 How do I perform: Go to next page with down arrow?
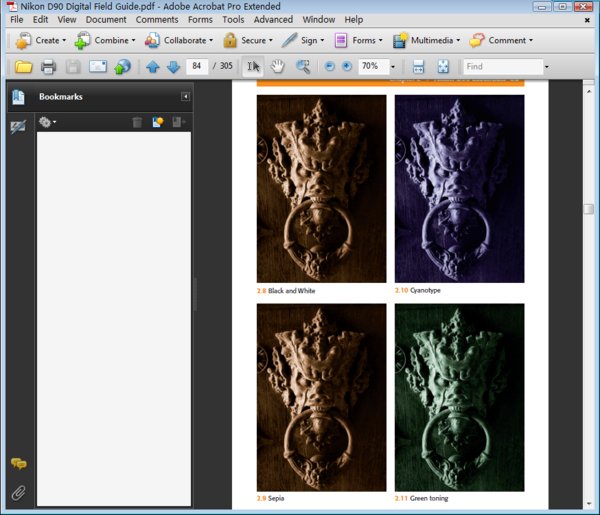[173, 67]
